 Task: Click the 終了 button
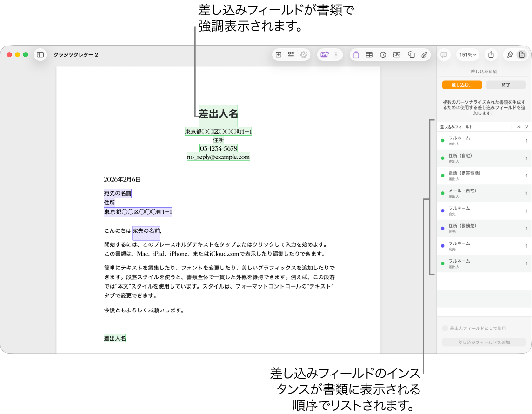506,85
